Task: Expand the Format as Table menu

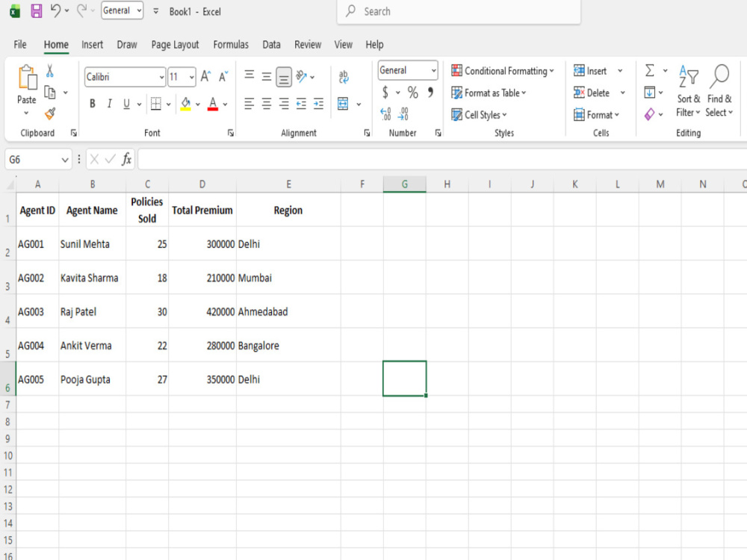Action: click(489, 93)
